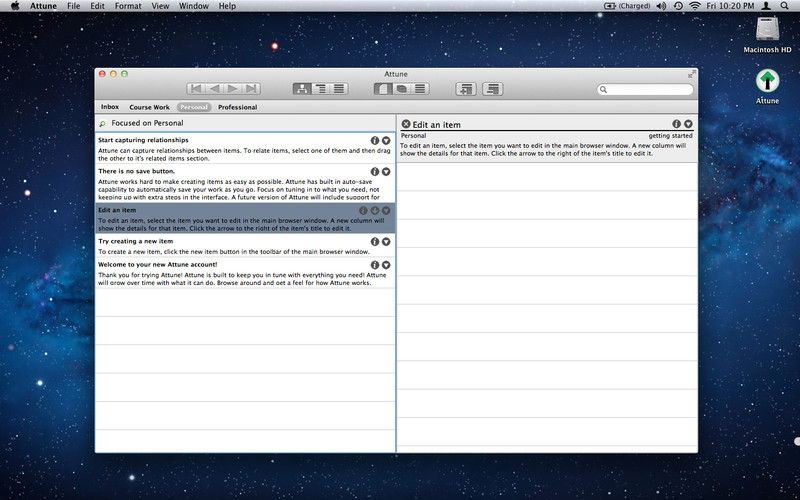Enter full screen with the window corner arrows

click(x=691, y=74)
